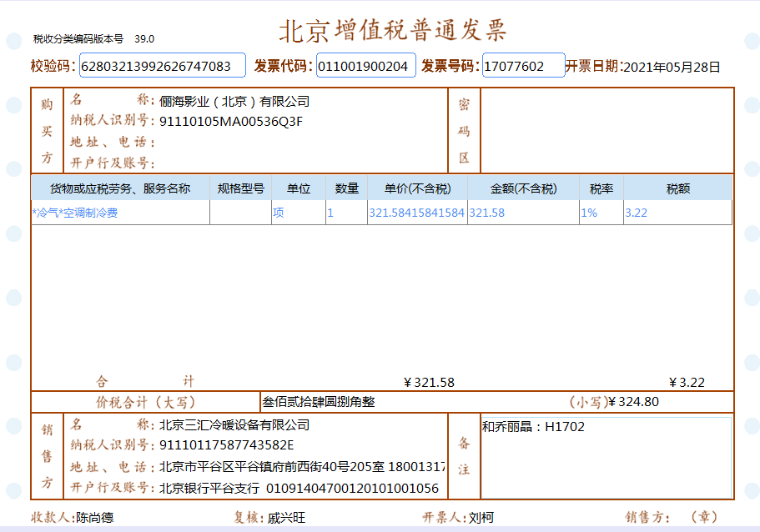Click the 单位 column header
The image size is (760, 532).
tap(299, 188)
